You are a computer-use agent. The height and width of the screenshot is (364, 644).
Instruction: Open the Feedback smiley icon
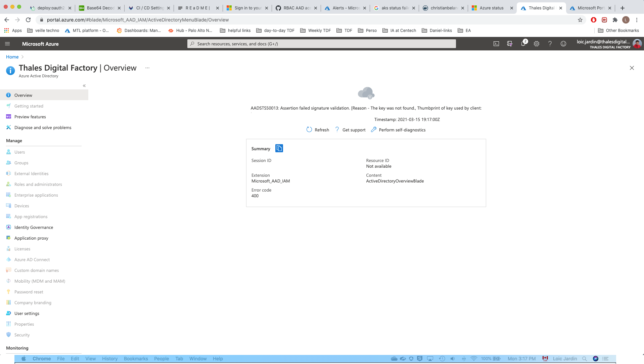pos(563,44)
